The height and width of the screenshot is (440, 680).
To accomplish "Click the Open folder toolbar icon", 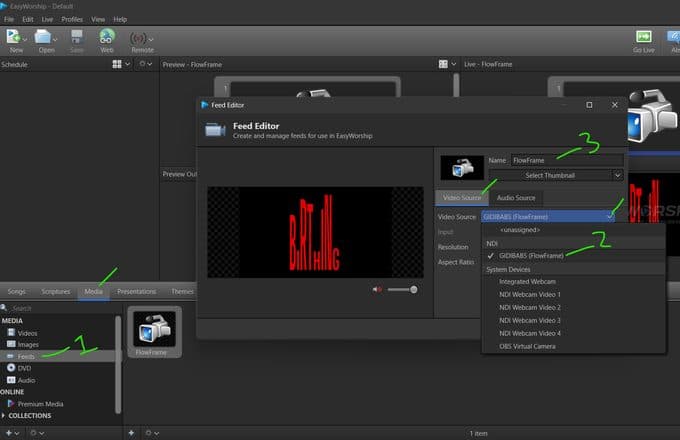I will tap(43, 37).
